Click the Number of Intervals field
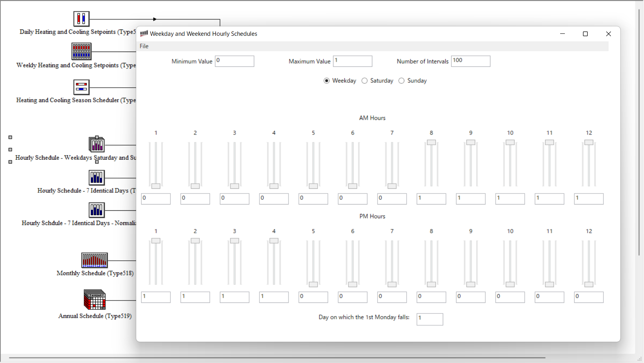644x363 pixels. (471, 61)
